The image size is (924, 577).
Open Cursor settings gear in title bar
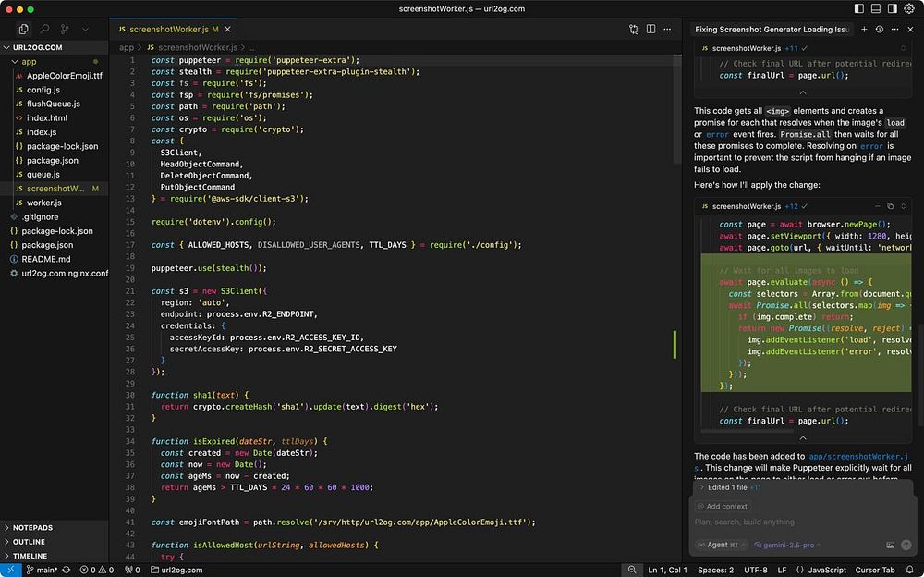point(909,8)
